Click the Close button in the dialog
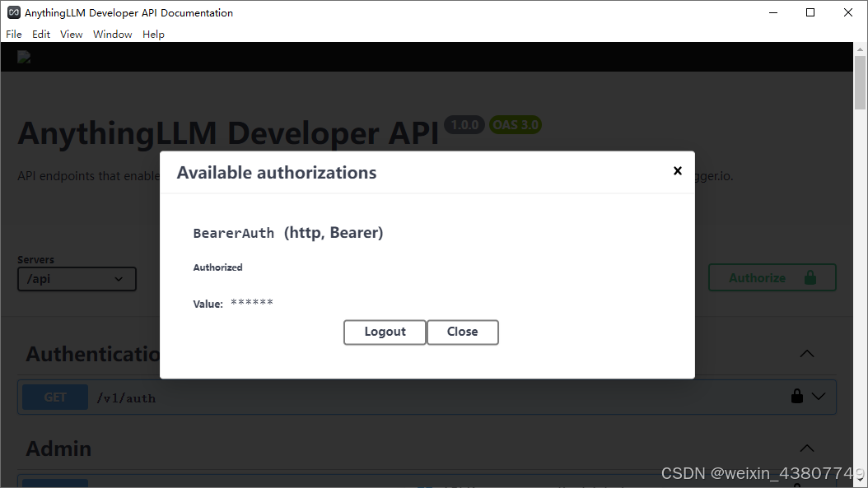 click(462, 332)
